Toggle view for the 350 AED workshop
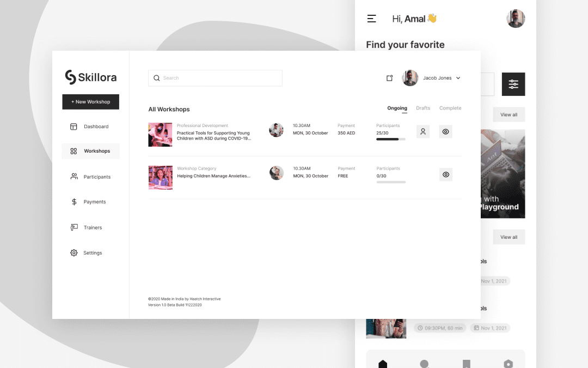Viewport: 588px width, 368px height. click(445, 131)
